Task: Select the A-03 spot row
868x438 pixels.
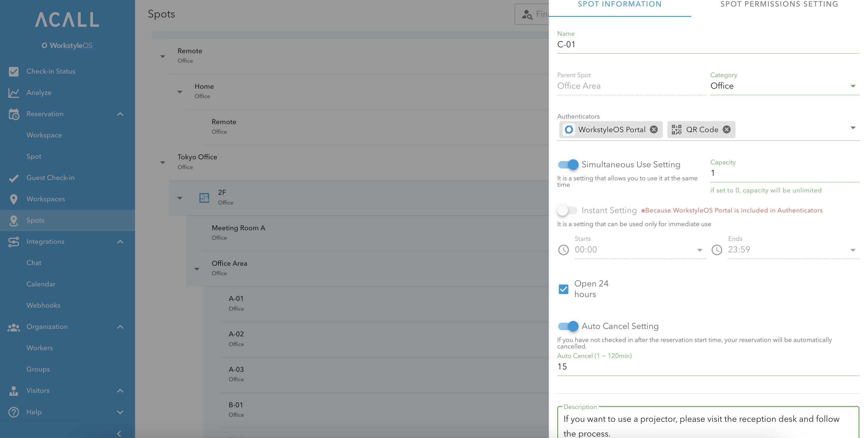Action: tap(376, 374)
